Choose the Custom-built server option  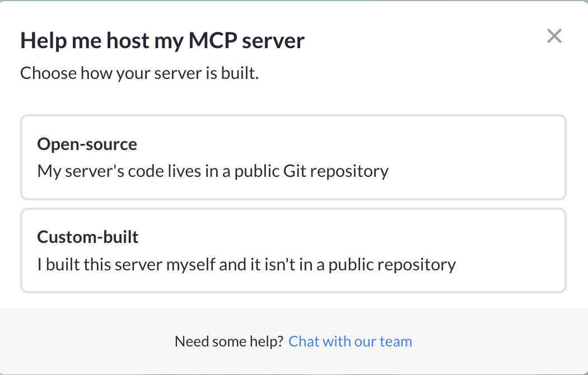coord(293,251)
